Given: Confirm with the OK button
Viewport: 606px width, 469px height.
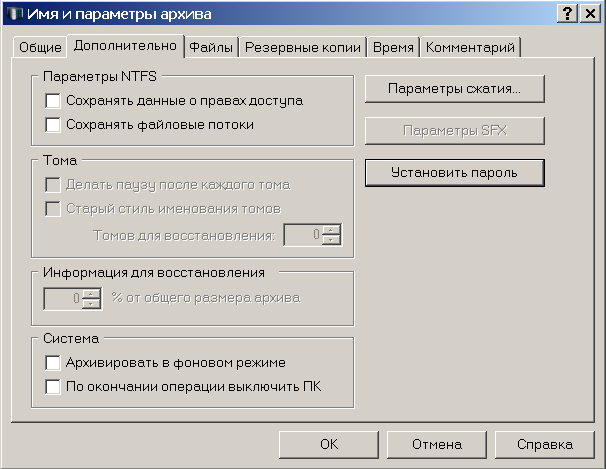Looking at the screenshot, I should click(x=329, y=445).
